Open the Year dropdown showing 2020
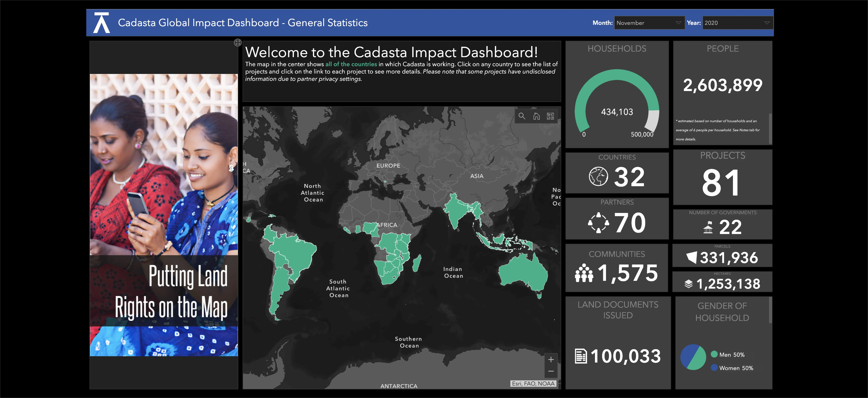The image size is (868, 398). 738,23
